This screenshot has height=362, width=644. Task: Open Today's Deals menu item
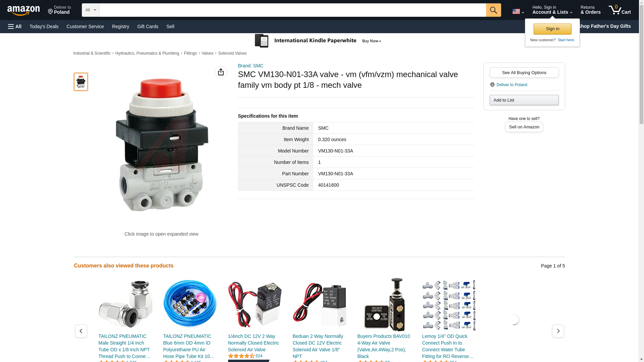coord(44,26)
